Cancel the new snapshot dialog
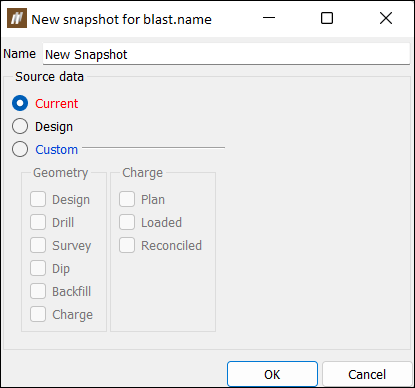Viewport: 415px width, 388px height. point(367,374)
